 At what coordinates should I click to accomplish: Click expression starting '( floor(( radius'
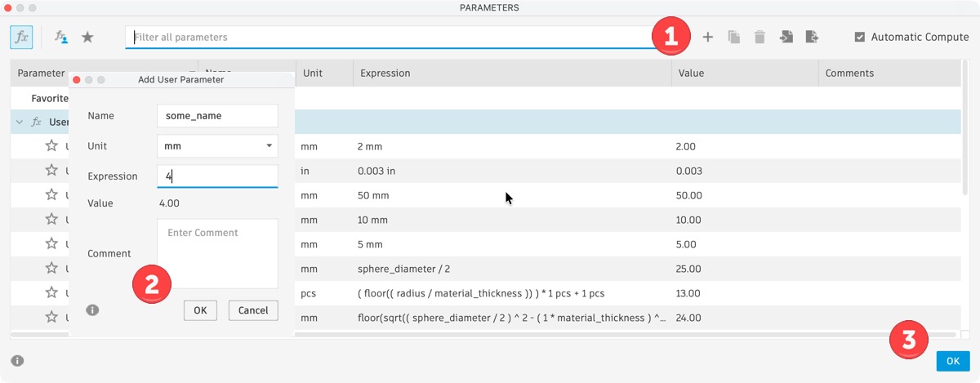coord(481,293)
